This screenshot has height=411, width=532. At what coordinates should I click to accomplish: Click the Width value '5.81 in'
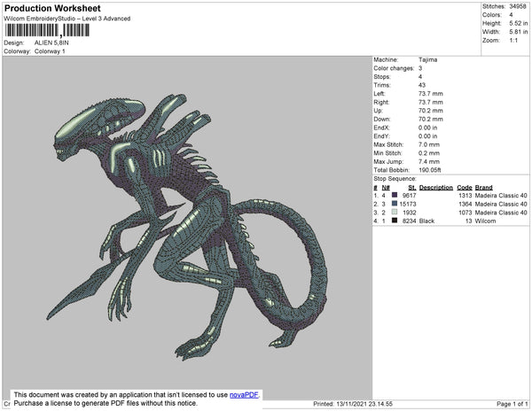(518, 32)
